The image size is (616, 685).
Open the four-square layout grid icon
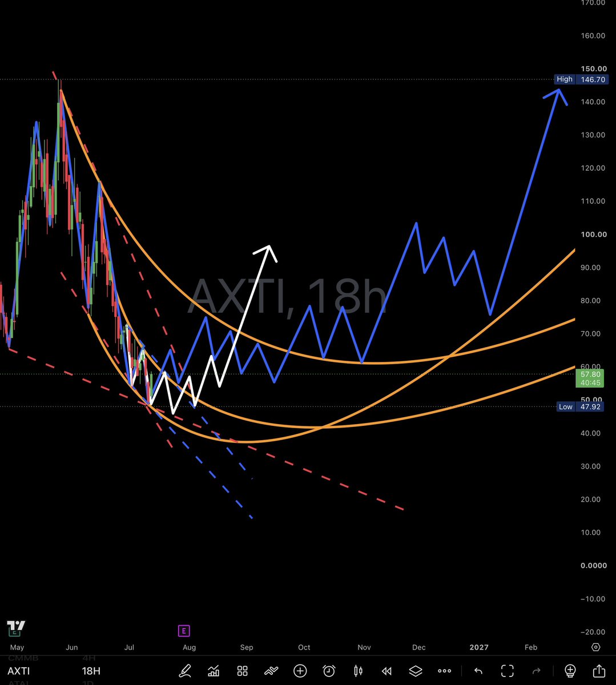pyautogui.click(x=243, y=671)
